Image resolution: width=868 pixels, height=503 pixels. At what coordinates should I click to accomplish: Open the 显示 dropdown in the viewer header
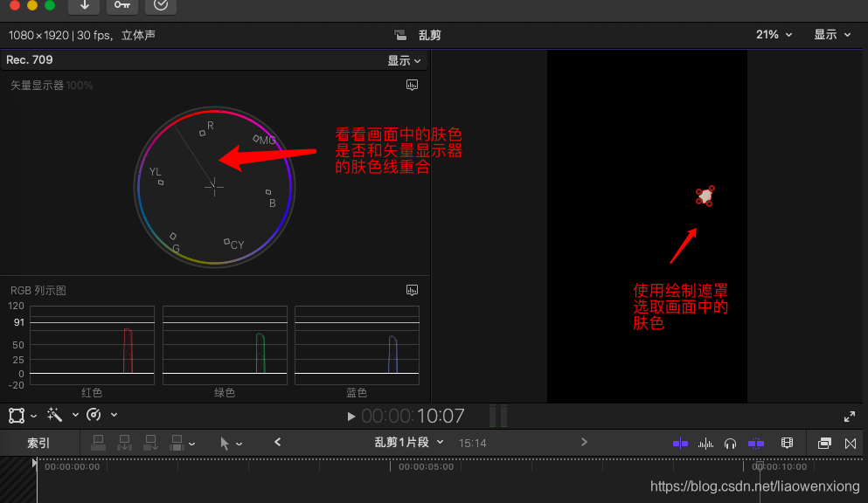tap(829, 35)
